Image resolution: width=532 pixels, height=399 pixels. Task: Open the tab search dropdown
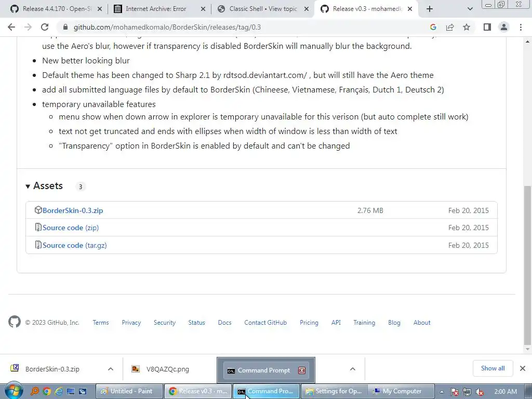[470, 9]
